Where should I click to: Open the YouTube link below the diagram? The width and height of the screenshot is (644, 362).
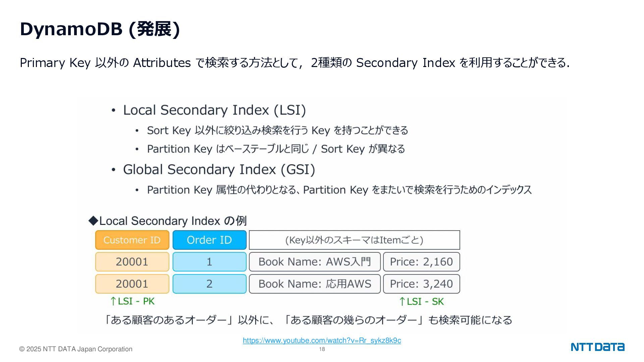coord(322,341)
